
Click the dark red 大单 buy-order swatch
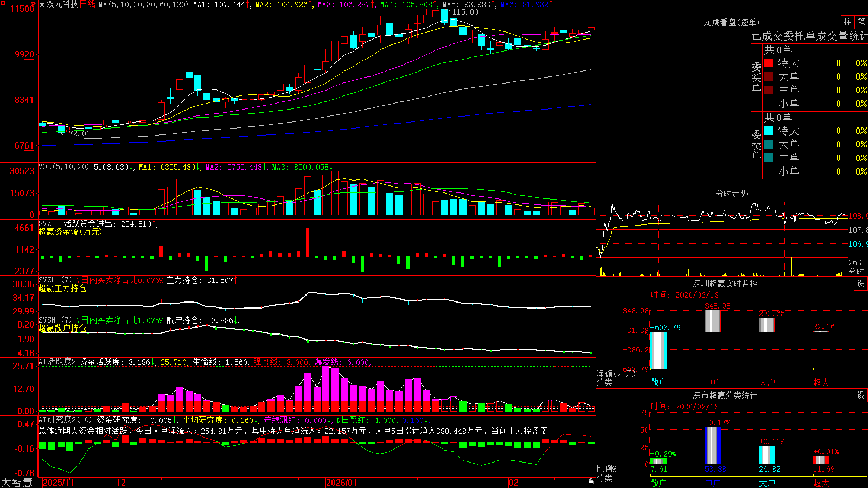click(768, 76)
